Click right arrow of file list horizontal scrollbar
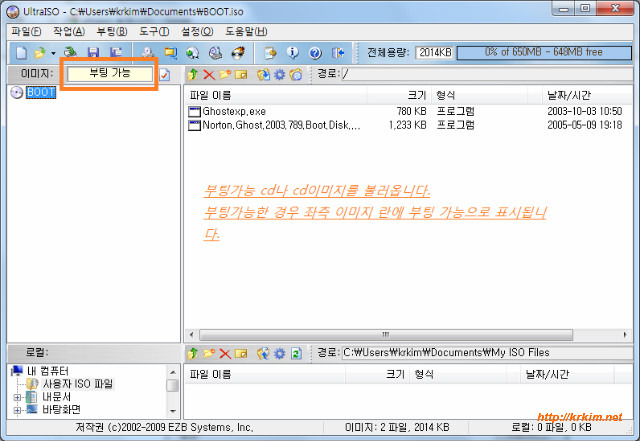 click(x=625, y=335)
